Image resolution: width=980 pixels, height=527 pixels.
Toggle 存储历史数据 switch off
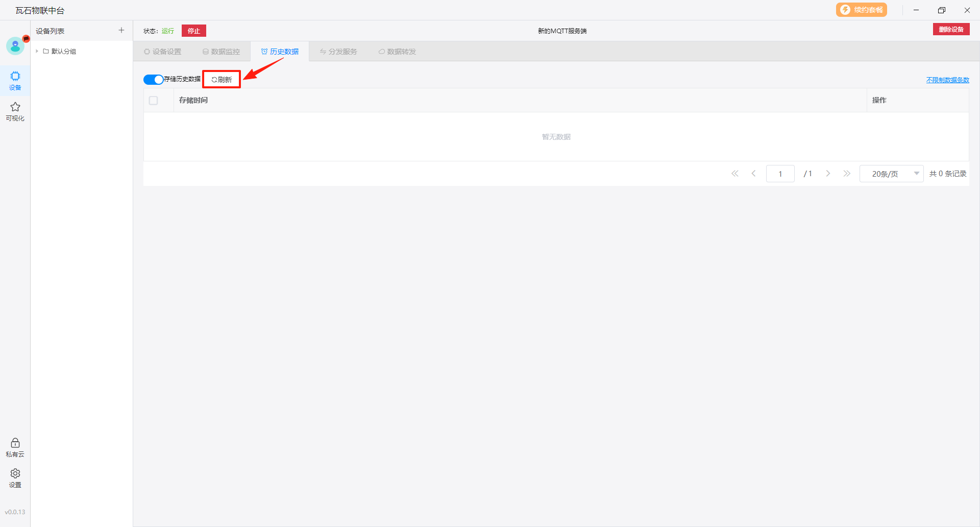point(153,80)
